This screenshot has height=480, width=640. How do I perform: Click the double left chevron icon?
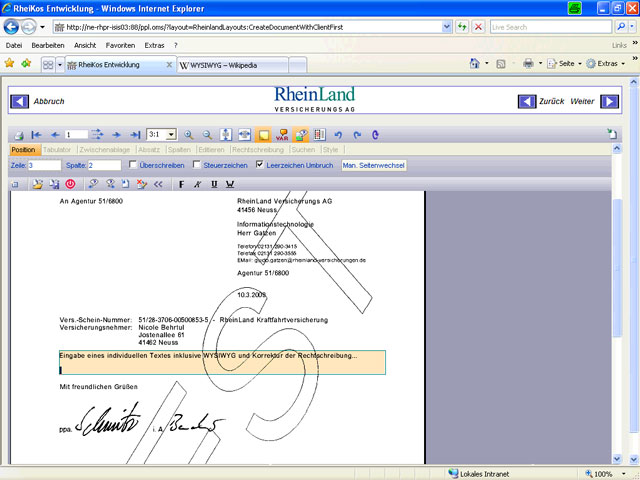[158, 184]
